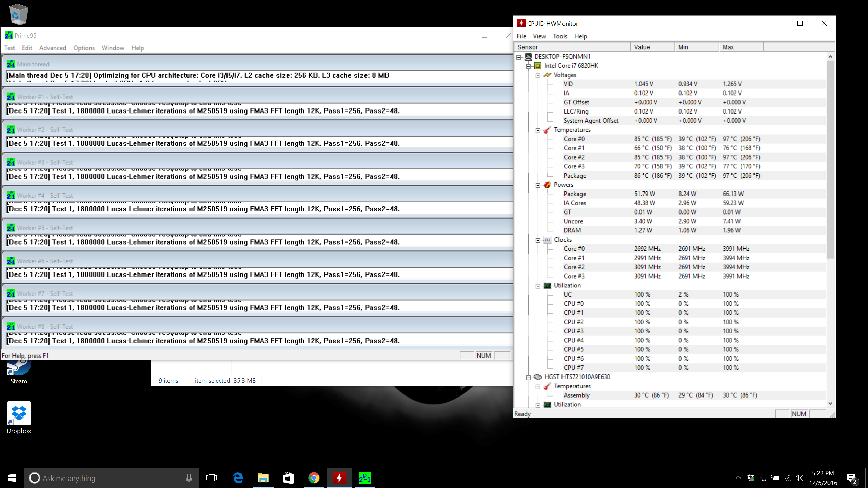This screenshot has height=488, width=868.
Task: Click the CPU Utilization graph icon
Action: coord(547,285)
